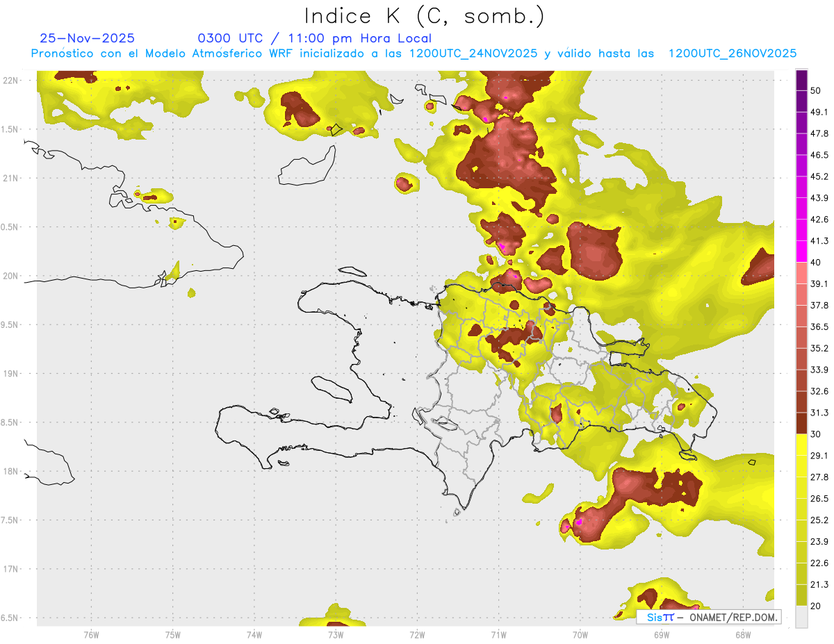Click the purple swatch between 46.5 and 47.8

802,145
